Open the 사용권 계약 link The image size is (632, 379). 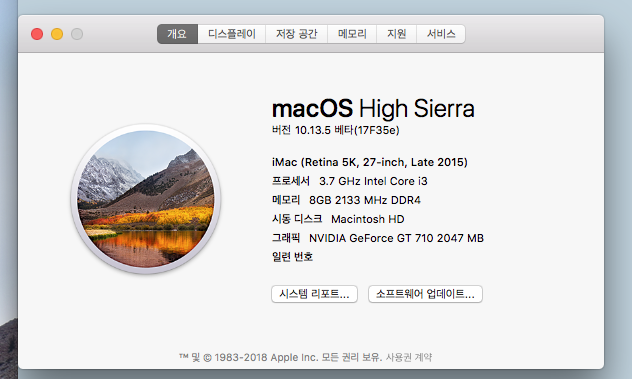[409, 357]
